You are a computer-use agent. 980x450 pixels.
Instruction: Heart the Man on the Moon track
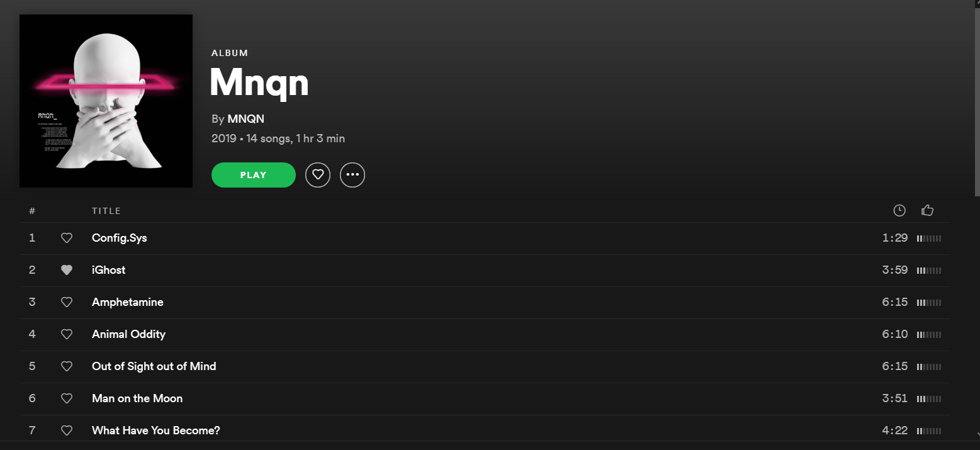click(67, 398)
